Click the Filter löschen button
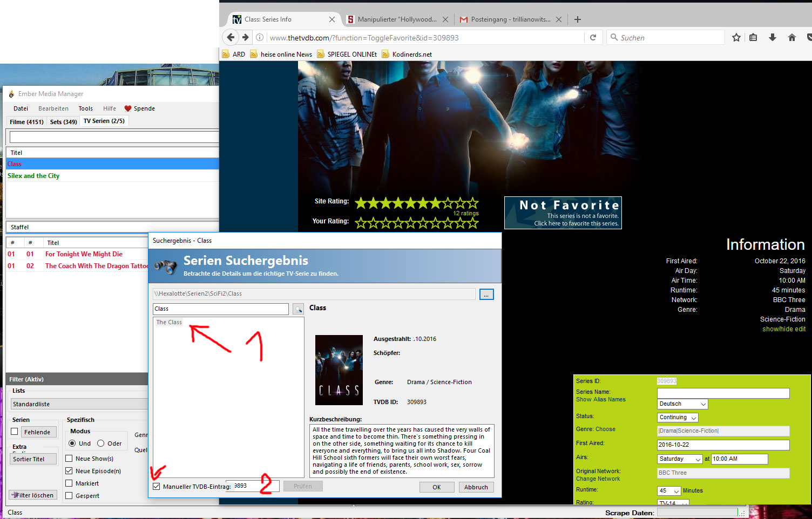The height and width of the screenshot is (519, 812). (33, 495)
